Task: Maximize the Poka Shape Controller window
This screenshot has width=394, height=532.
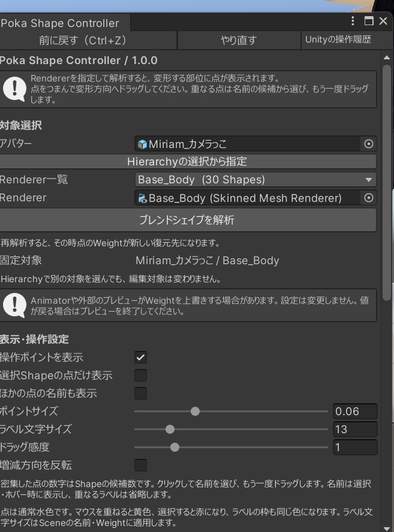Action: click(x=369, y=21)
